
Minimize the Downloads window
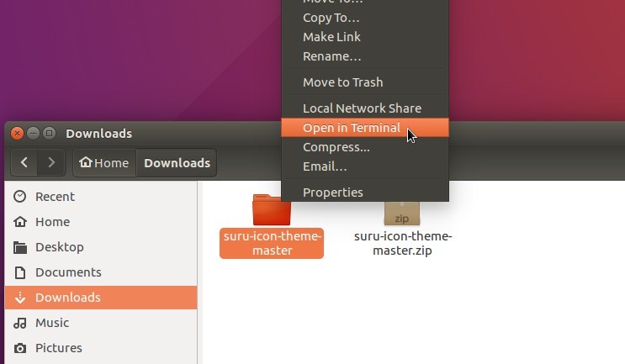click(x=33, y=133)
